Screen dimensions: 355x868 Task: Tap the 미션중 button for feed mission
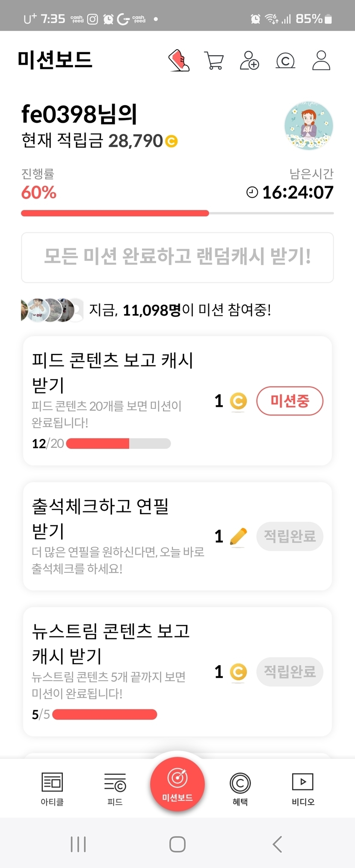pyautogui.click(x=290, y=401)
